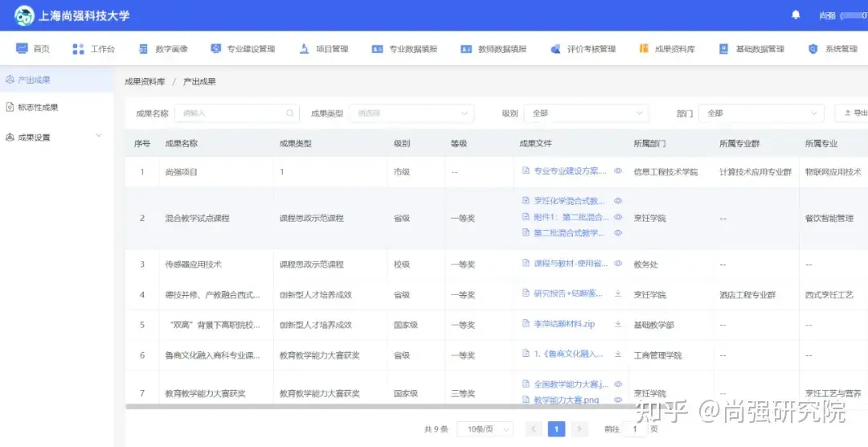Click the 传感器应用技术 name cell

(193, 265)
